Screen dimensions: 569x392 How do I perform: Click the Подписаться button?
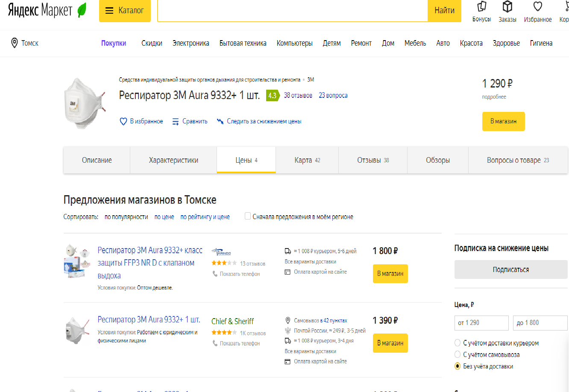[511, 269]
